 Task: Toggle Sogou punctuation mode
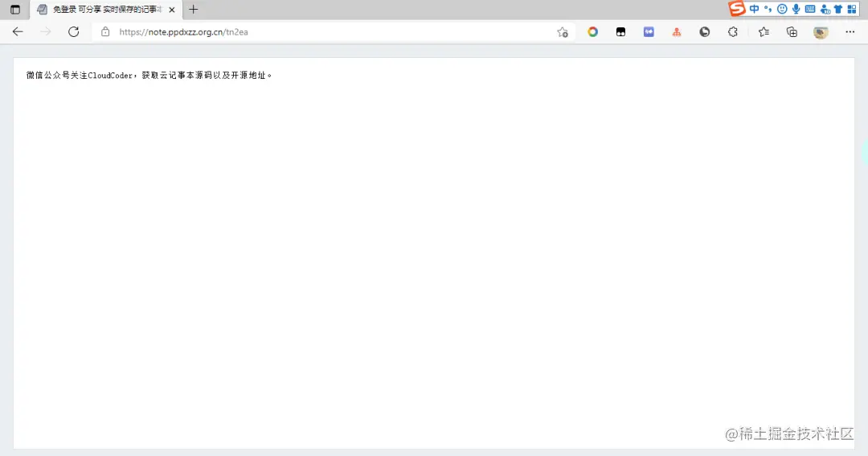pos(768,9)
